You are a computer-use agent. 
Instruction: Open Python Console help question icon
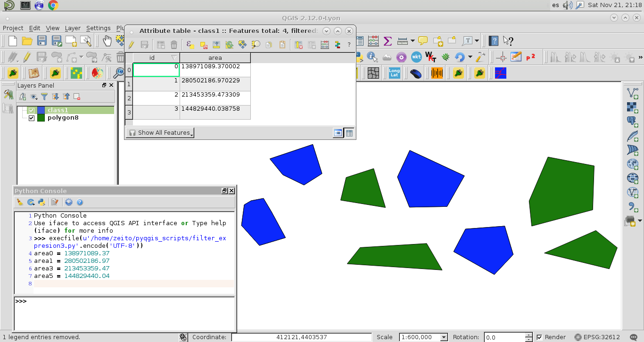(80, 202)
